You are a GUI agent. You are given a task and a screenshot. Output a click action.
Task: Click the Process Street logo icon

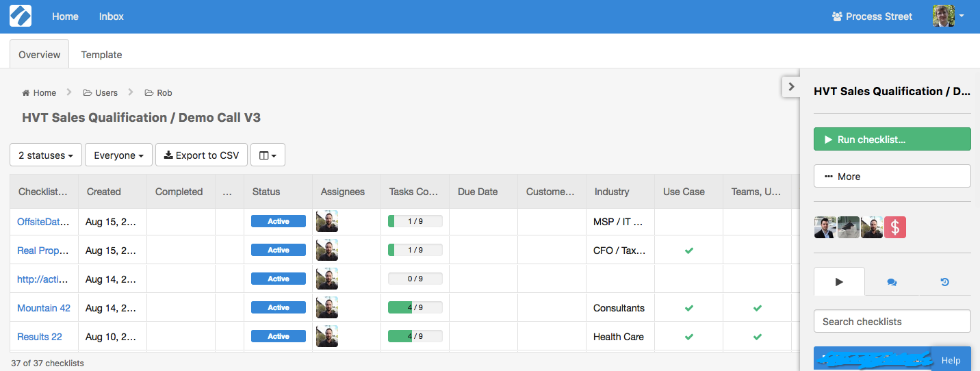21,16
